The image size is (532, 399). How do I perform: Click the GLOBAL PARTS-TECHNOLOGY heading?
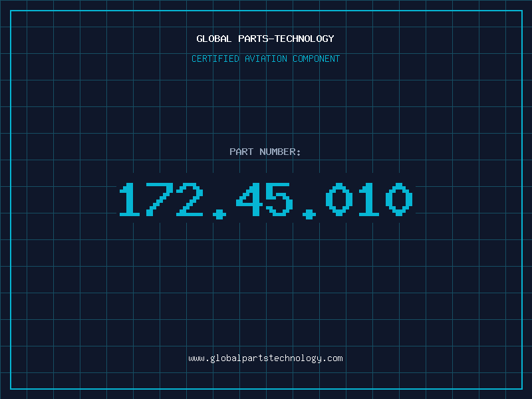coord(265,39)
